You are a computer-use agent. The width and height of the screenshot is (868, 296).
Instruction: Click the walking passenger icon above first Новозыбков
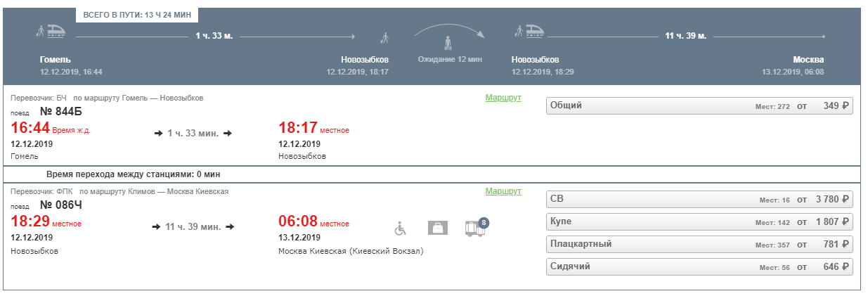coord(384,37)
